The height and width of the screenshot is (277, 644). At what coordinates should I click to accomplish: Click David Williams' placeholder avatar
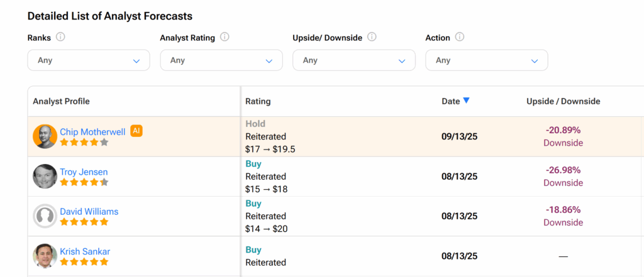(x=45, y=216)
